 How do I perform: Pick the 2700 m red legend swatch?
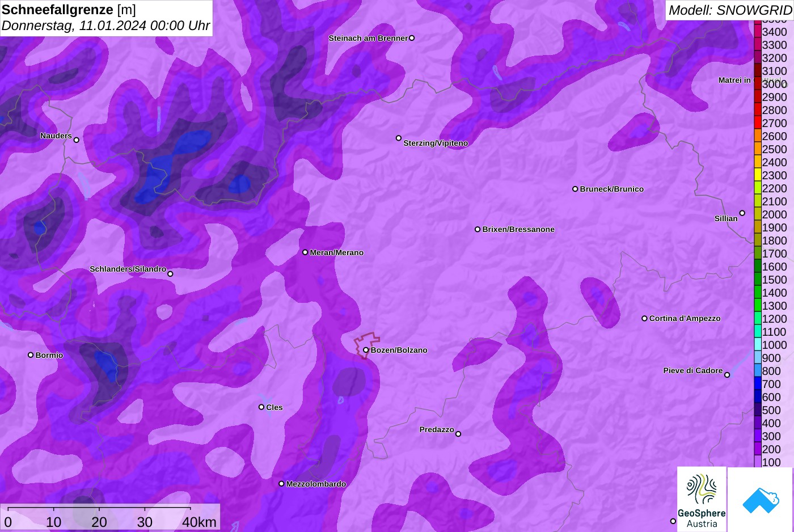758,123
